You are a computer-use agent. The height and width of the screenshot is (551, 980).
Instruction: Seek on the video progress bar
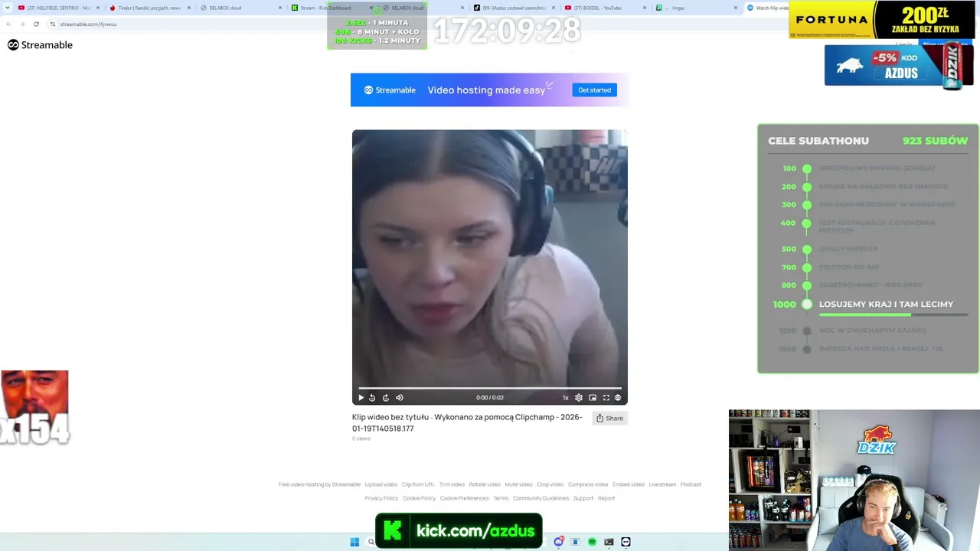(490, 388)
